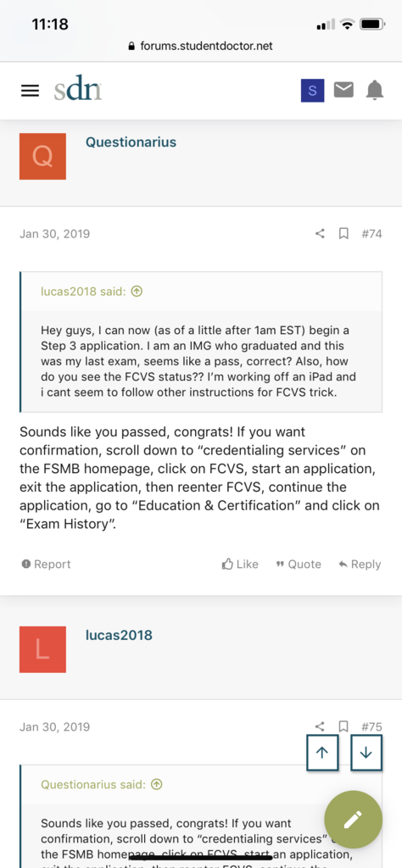
Task: Open the hamburger navigation menu
Action: point(30,91)
